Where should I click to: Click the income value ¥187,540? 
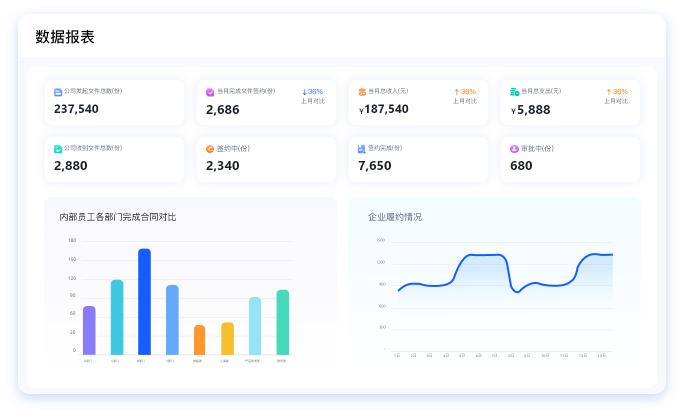click(x=383, y=109)
